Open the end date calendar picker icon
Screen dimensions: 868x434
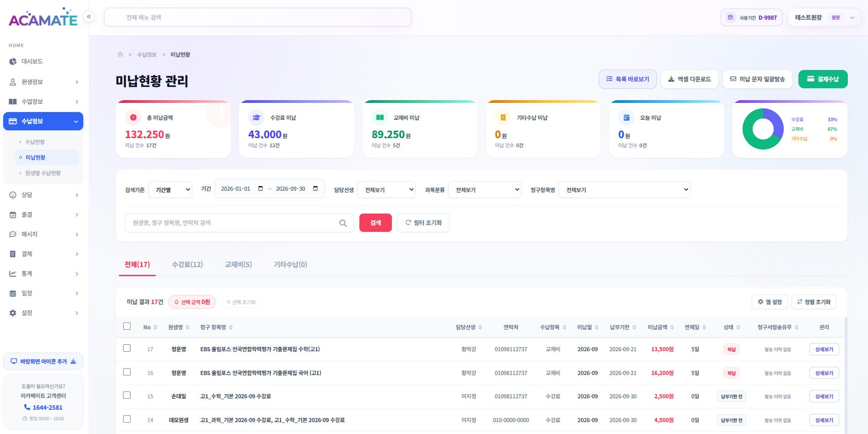pyautogui.click(x=315, y=188)
